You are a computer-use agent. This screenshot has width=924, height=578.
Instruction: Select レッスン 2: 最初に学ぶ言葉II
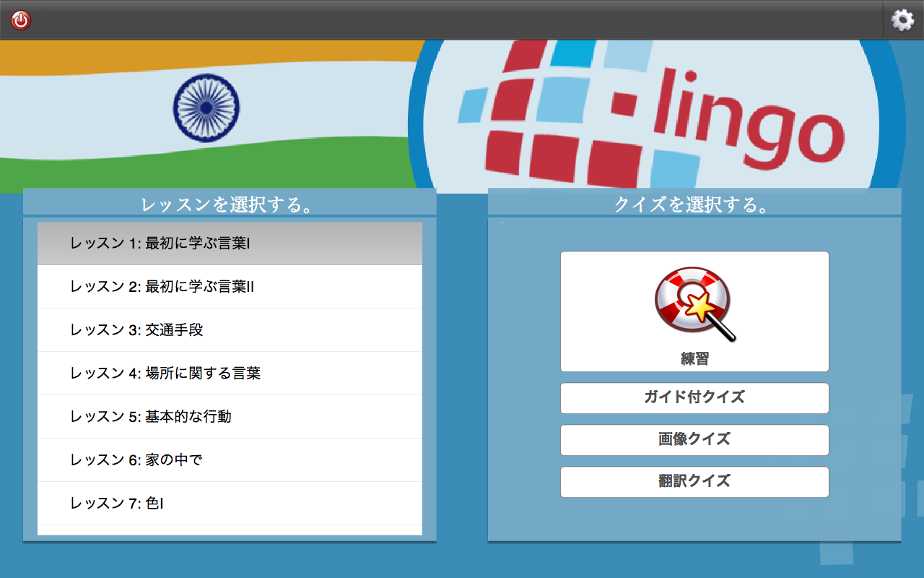[x=230, y=287]
